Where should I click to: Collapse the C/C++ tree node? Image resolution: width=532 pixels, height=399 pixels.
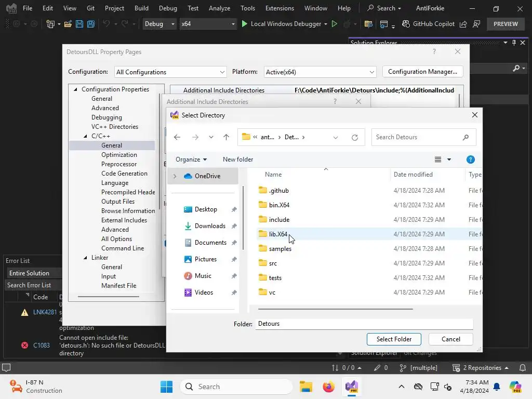(86, 136)
